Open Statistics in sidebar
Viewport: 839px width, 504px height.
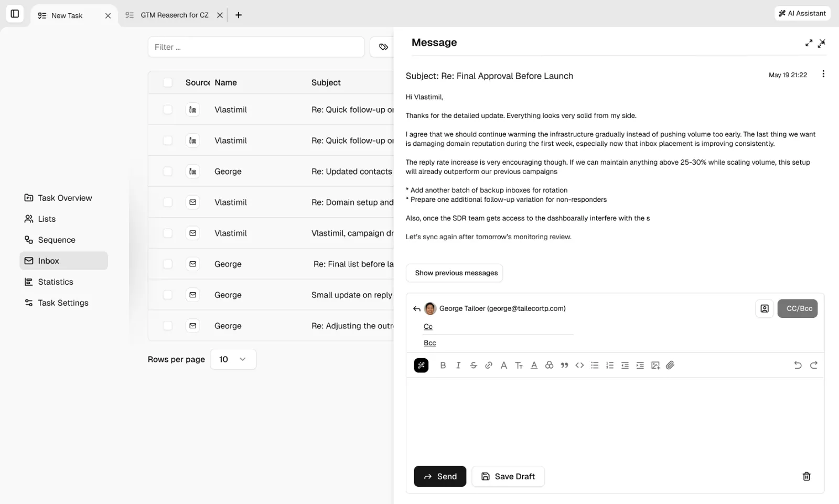point(64,282)
